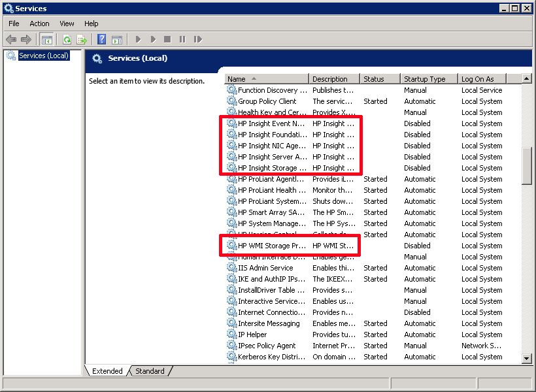Sort by the Status column header
The image size is (536, 392).
[380, 79]
